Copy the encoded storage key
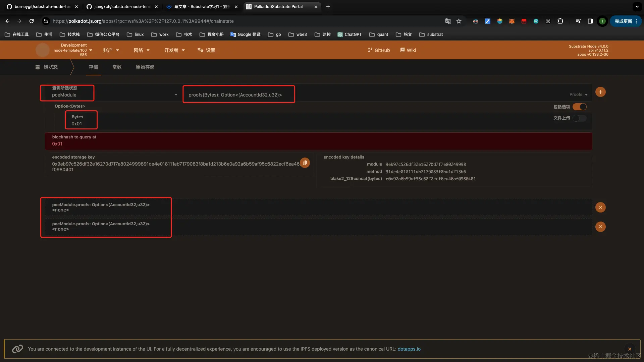644x362 pixels. click(305, 163)
